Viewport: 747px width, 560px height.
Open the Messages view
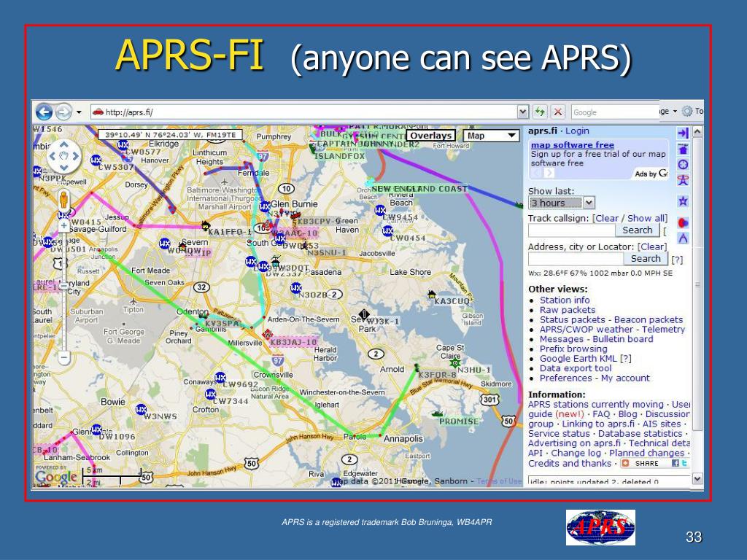click(x=561, y=339)
